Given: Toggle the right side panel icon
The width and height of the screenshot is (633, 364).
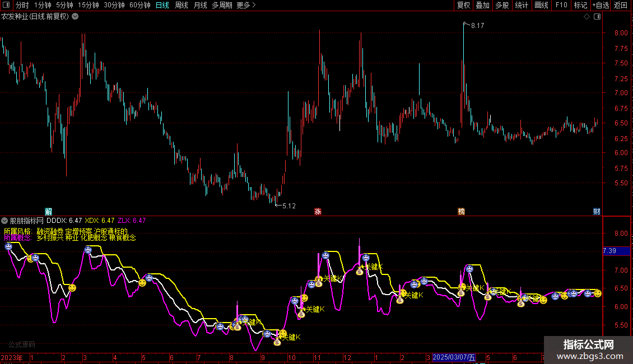Looking at the screenshot, I should click(597, 17).
